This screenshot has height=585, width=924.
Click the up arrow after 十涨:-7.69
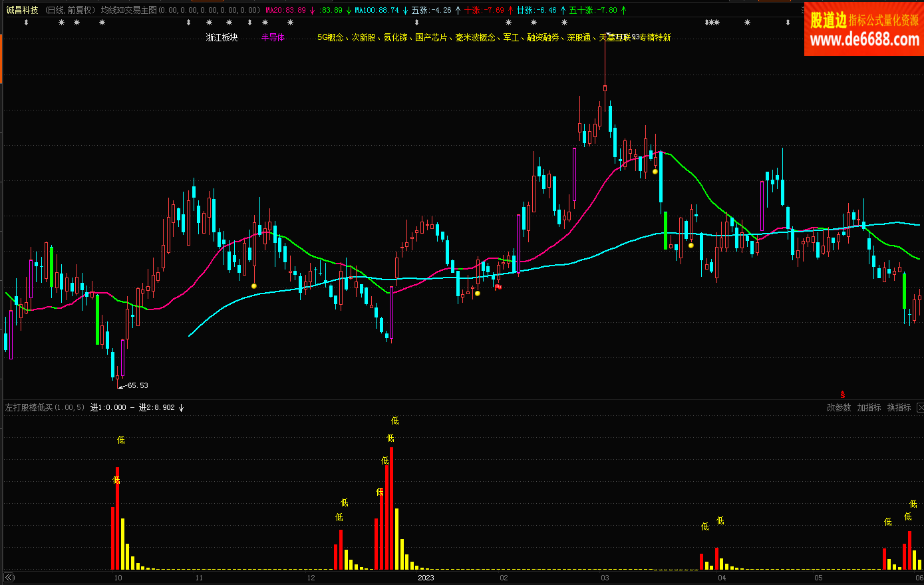coord(510,10)
